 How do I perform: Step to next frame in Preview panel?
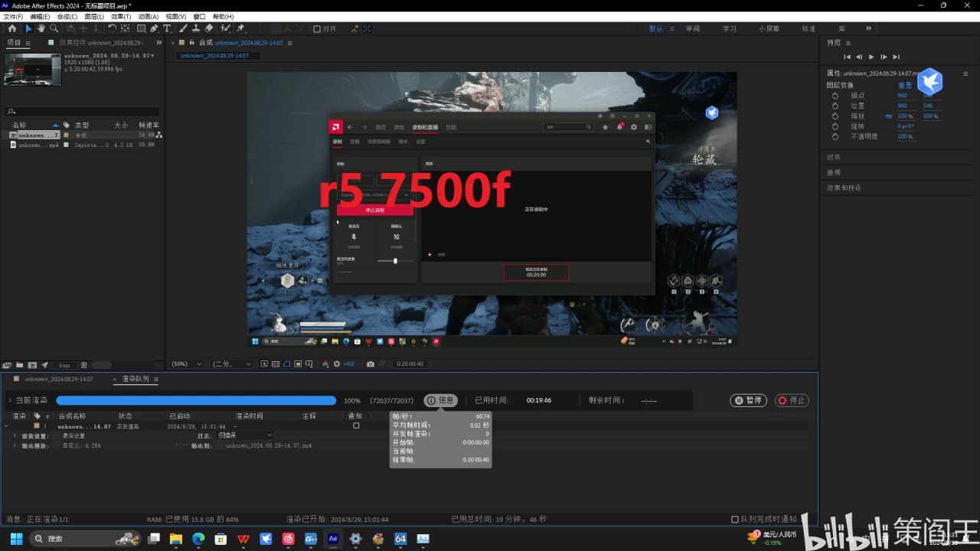point(884,57)
